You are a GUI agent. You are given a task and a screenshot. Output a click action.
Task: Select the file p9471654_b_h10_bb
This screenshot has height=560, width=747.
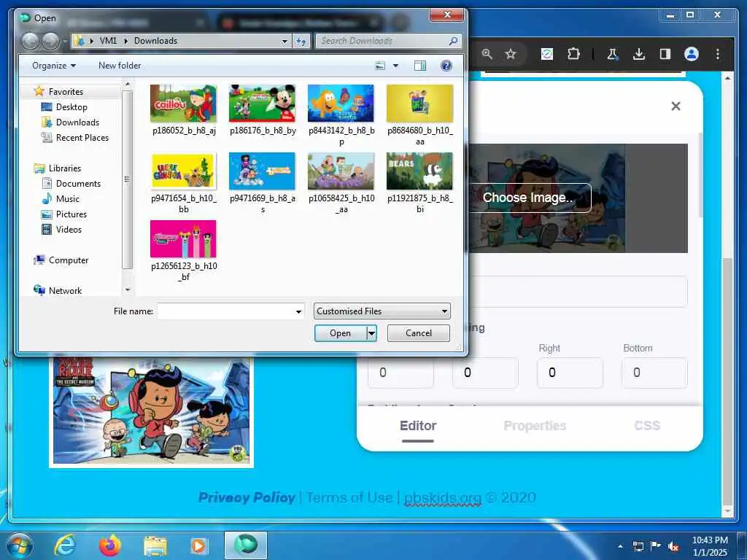point(183,183)
